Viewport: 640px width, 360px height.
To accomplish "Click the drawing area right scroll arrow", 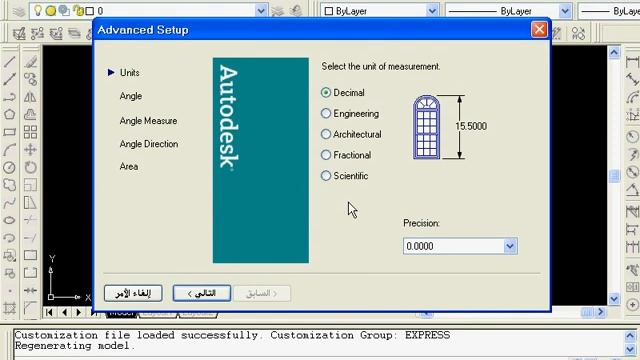I will (x=600, y=312).
